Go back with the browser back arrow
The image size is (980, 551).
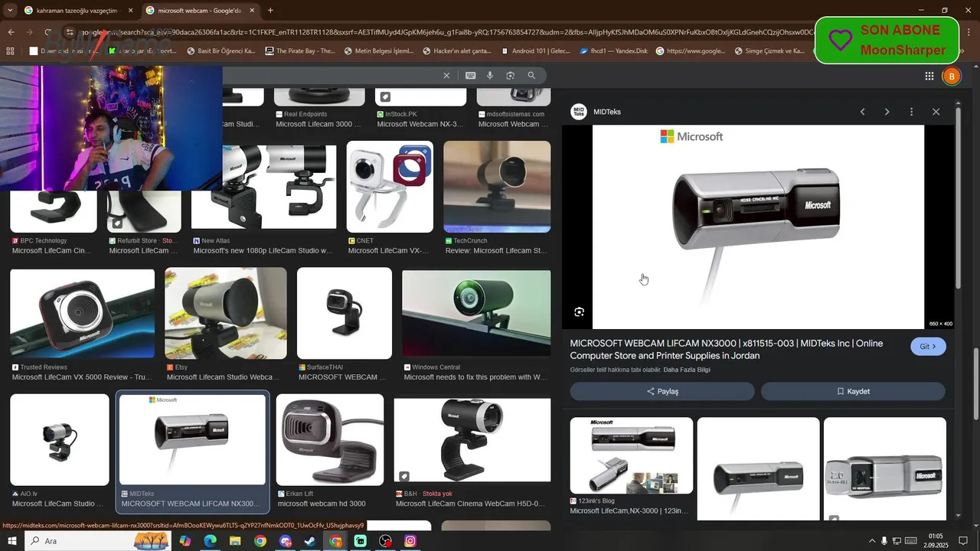point(11,32)
